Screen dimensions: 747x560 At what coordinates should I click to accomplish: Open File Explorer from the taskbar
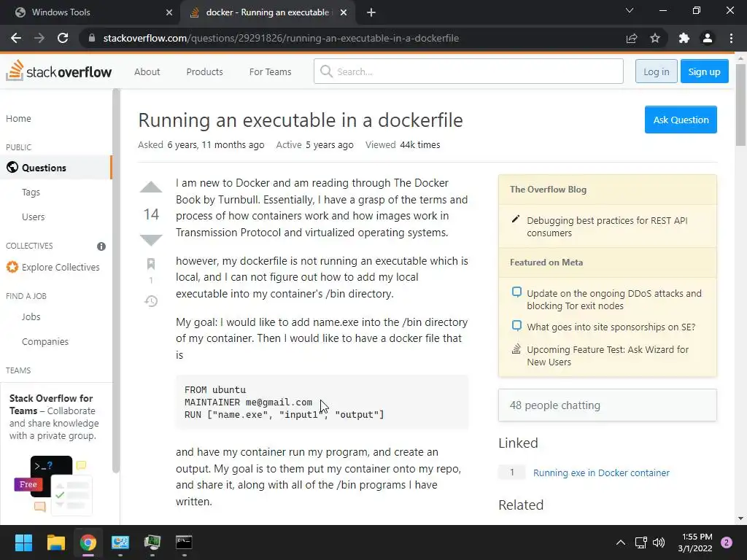(x=55, y=542)
